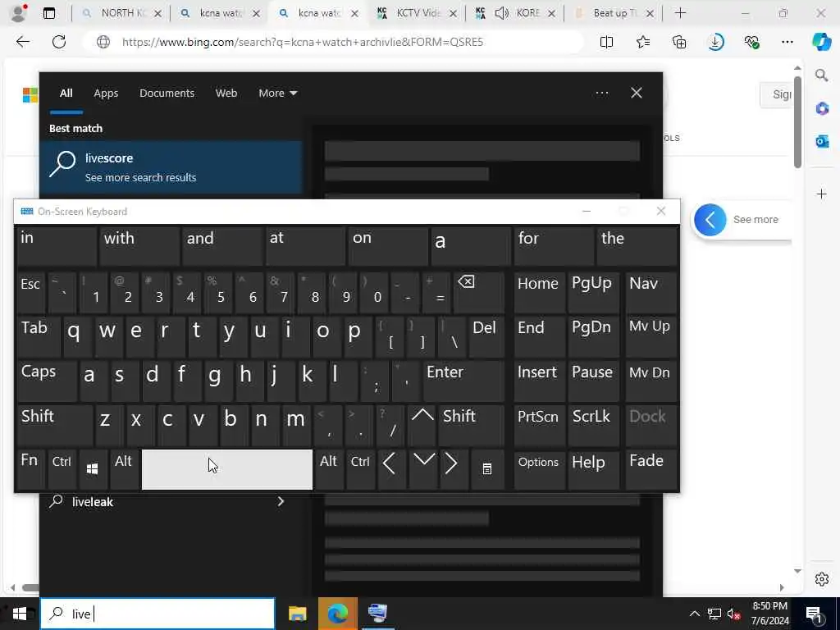Open the Downloads icon in Edge toolbar
The image size is (840, 630).
(715, 42)
